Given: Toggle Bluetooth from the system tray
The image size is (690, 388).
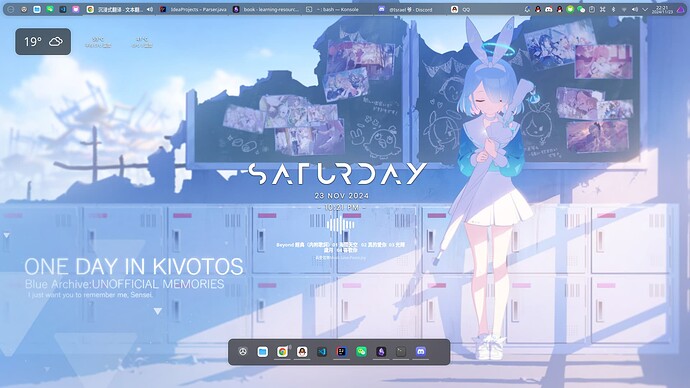Looking at the screenshot, I should click(x=613, y=9).
